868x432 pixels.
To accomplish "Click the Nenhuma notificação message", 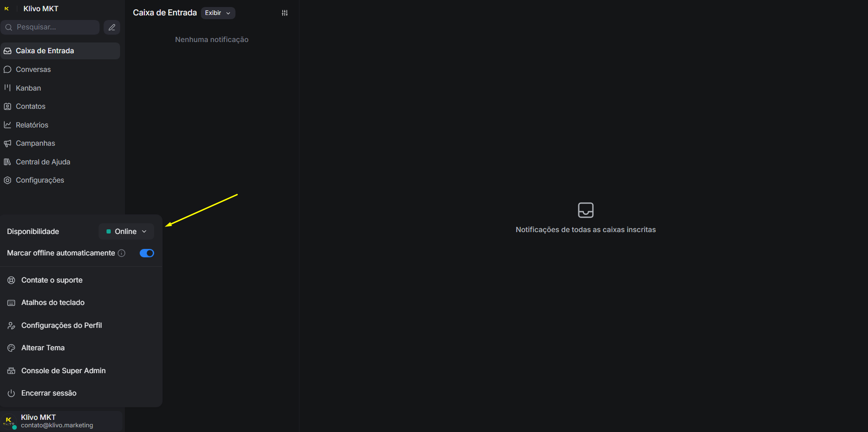I will tap(212, 40).
